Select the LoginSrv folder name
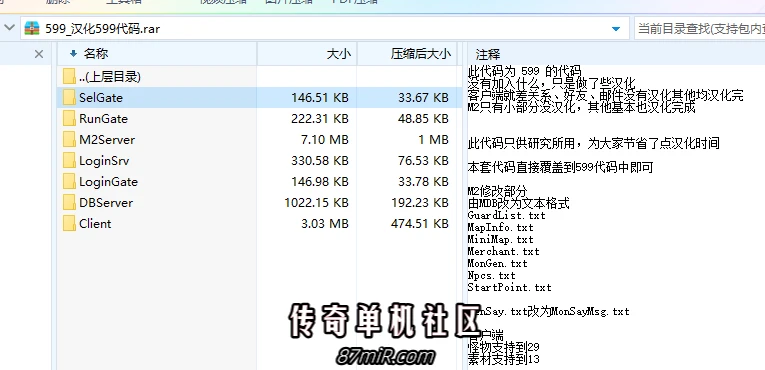 point(104,161)
